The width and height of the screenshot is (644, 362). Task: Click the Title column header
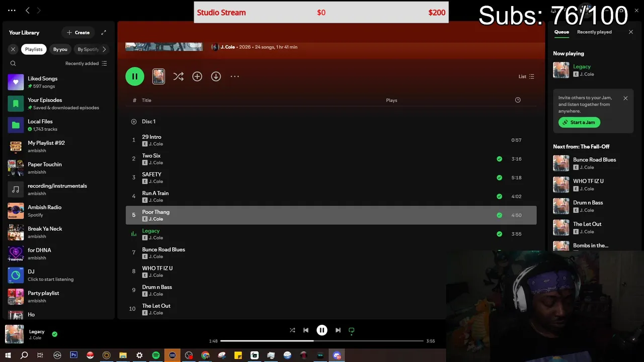pyautogui.click(x=146, y=100)
